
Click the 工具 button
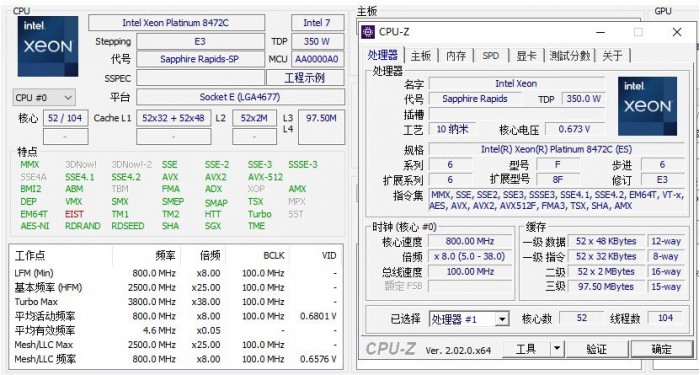pyautogui.click(x=526, y=349)
